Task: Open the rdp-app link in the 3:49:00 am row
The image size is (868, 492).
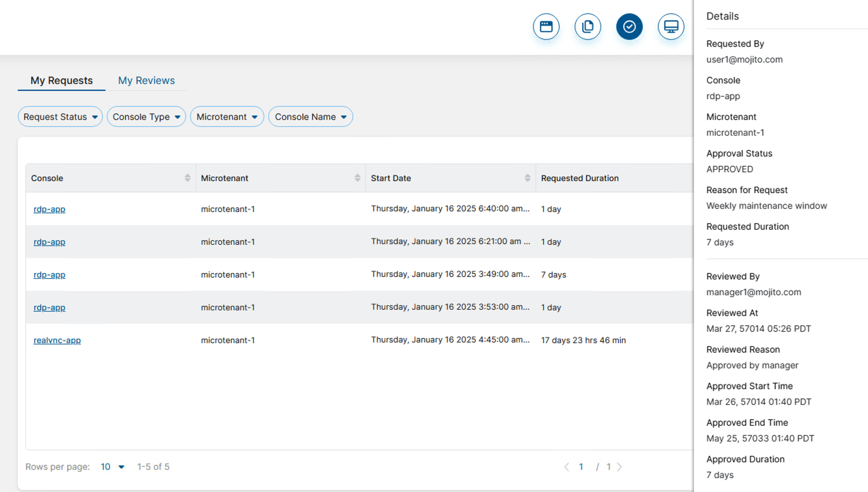Action: [x=49, y=274]
